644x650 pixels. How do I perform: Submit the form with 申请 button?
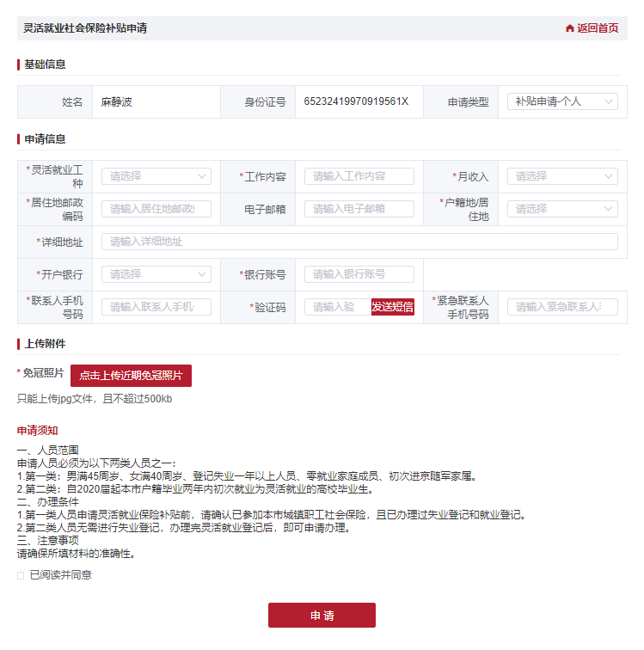(x=322, y=616)
